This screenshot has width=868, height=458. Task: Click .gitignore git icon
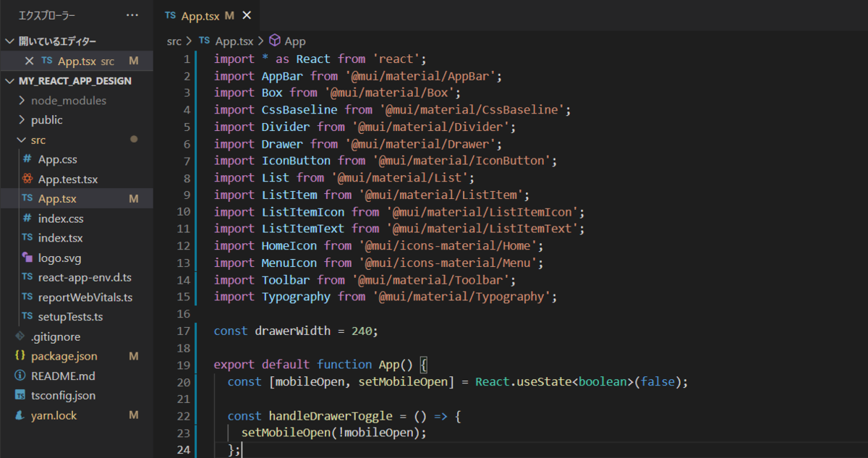coord(20,336)
